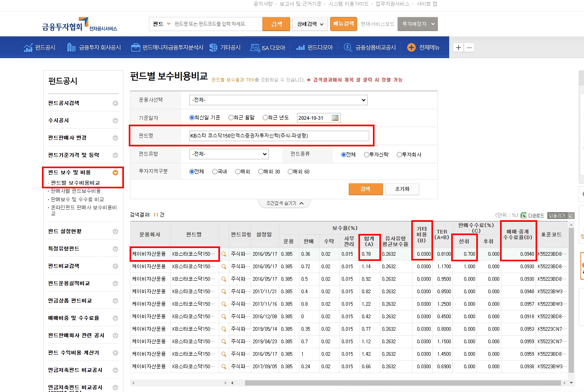Open the 상세검색 dropdown

[310, 24]
